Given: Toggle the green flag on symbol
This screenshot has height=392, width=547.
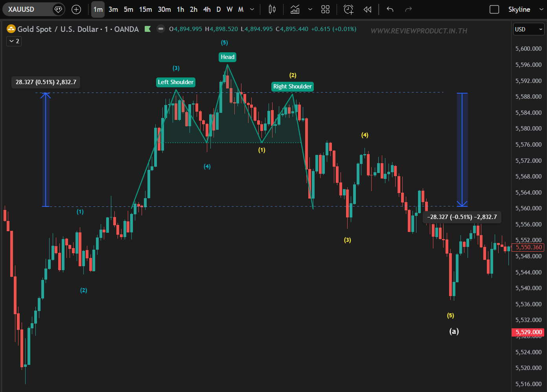Looking at the screenshot, I should tap(148, 29).
